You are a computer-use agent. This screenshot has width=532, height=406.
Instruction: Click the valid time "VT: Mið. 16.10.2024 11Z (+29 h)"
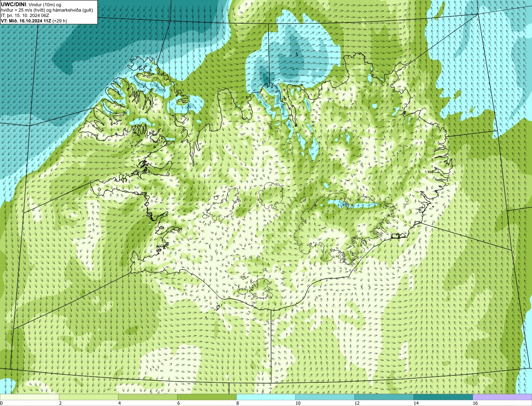click(34, 20)
